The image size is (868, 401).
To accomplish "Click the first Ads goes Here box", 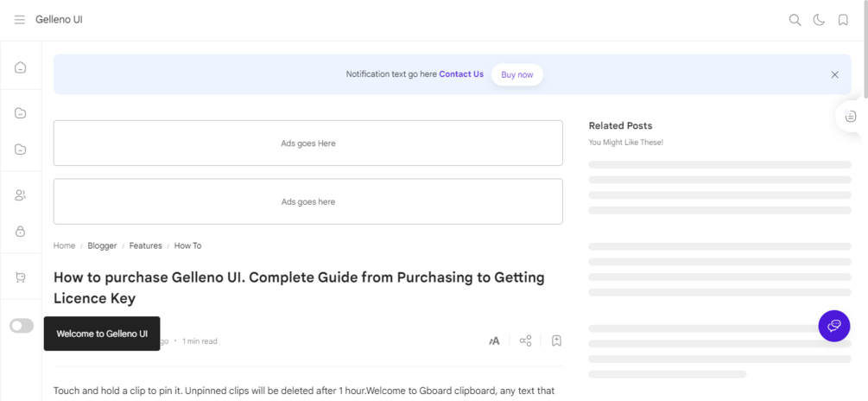I will (308, 143).
